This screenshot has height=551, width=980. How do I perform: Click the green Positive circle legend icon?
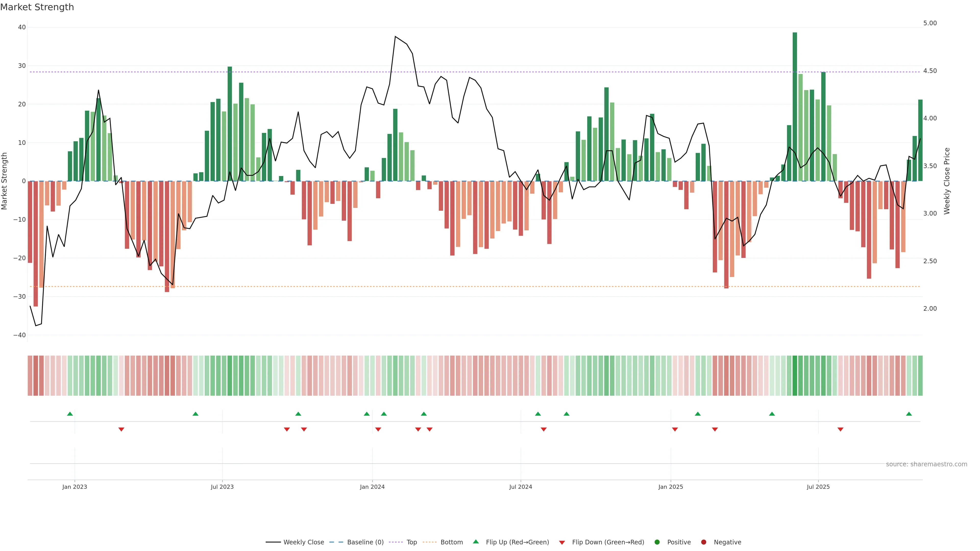point(657,542)
